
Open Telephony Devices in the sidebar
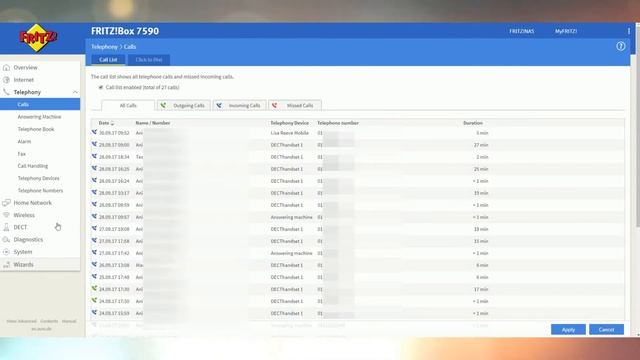coord(39,178)
